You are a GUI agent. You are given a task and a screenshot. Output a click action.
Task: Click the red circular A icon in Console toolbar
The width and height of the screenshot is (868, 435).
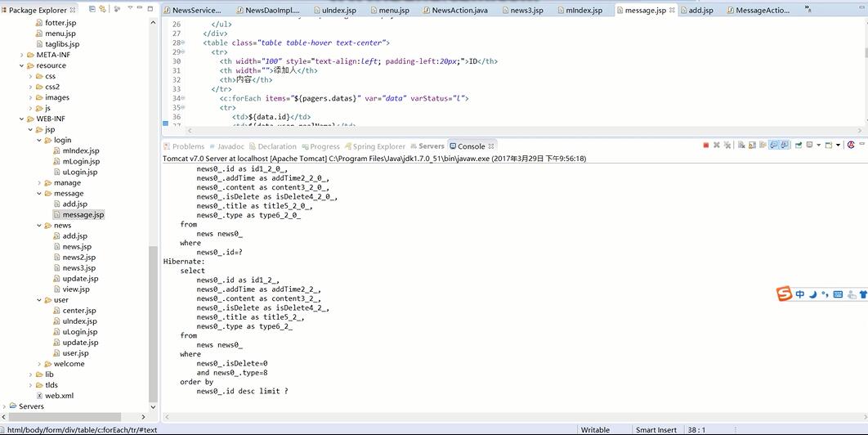[851, 146]
